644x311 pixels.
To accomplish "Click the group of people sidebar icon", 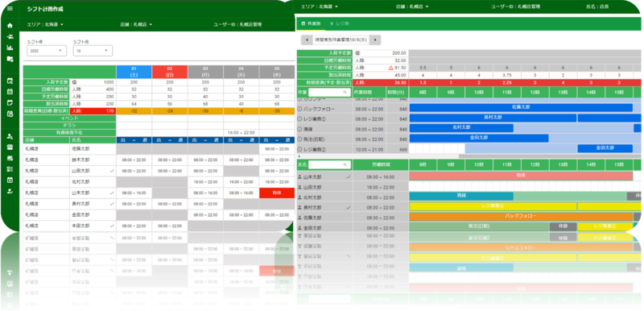I will pos(10,36).
